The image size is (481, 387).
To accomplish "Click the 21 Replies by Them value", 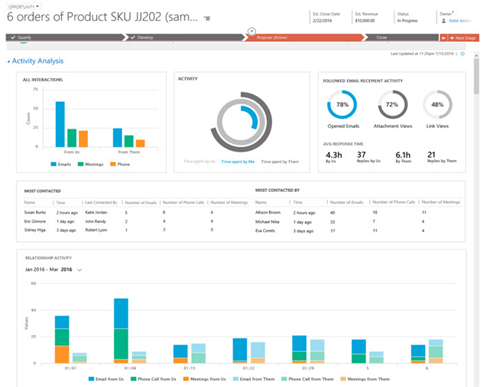I will coord(442,157).
